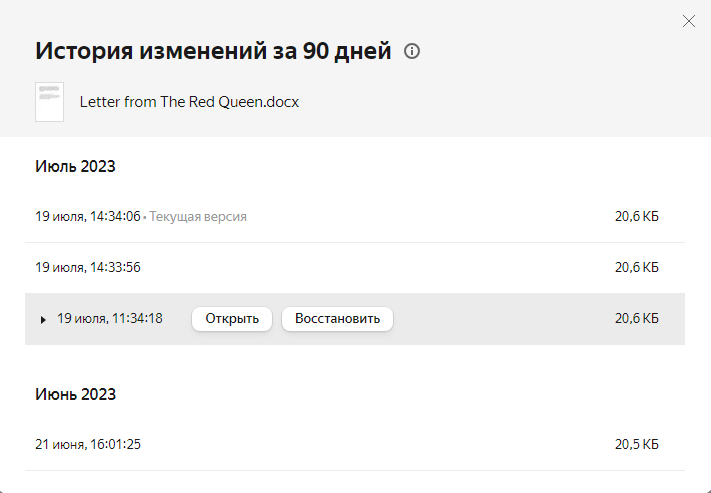Click the Июнь 2023 section header
Image resolution: width=711 pixels, height=493 pixels.
pyautogui.click(x=75, y=394)
